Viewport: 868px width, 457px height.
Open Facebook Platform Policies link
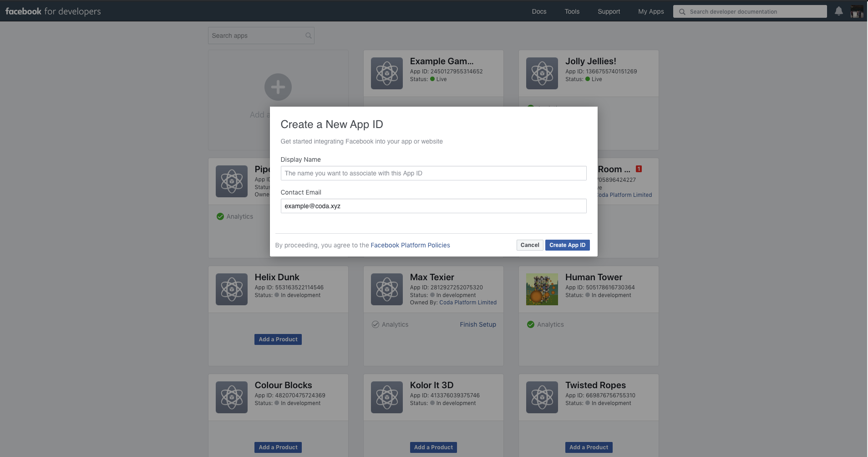coord(410,245)
